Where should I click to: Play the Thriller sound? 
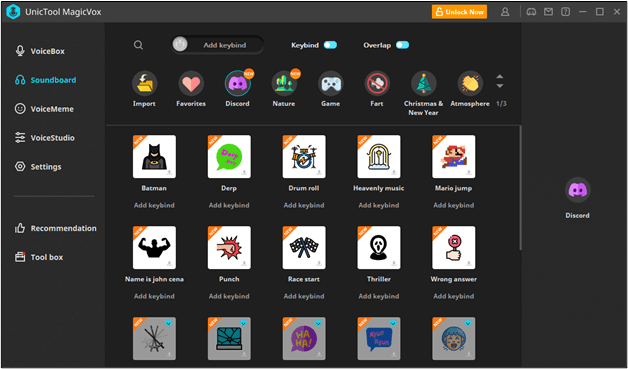pyautogui.click(x=379, y=248)
